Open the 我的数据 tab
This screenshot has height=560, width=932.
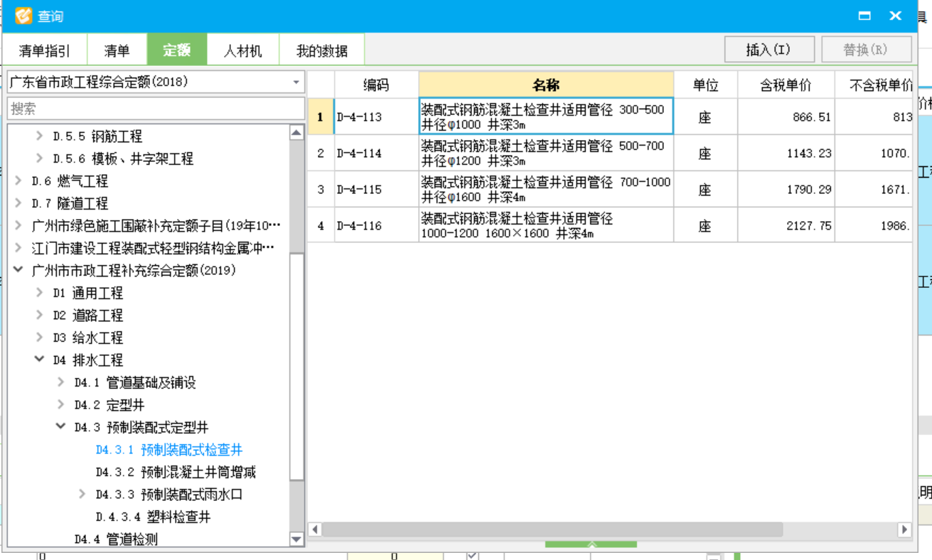click(321, 50)
